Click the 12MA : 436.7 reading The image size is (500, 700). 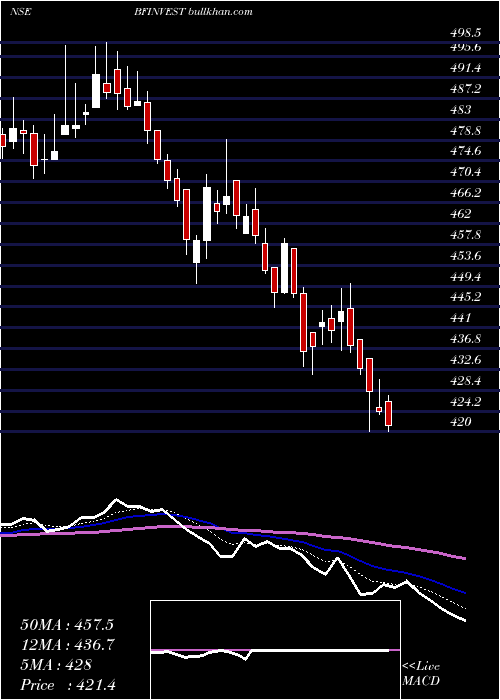pyautogui.click(x=67, y=645)
